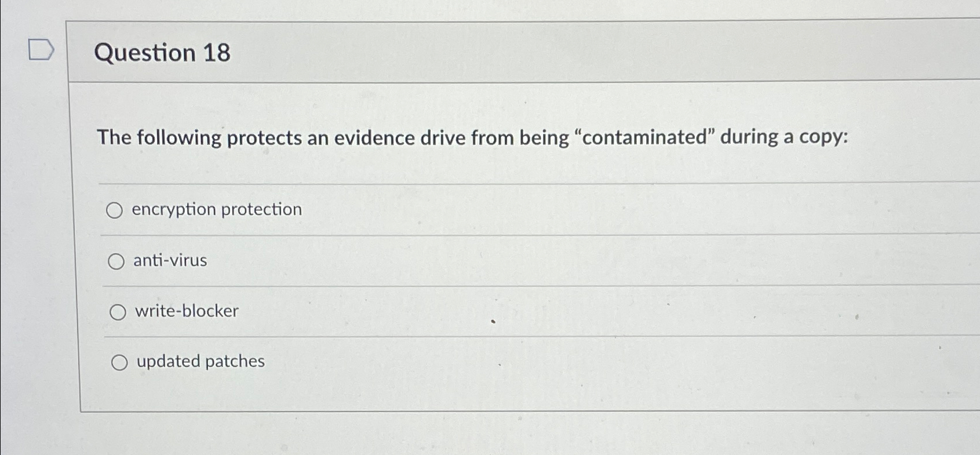Choose the anti-virus answer option
This screenshot has width=980, height=455.
pyautogui.click(x=118, y=261)
